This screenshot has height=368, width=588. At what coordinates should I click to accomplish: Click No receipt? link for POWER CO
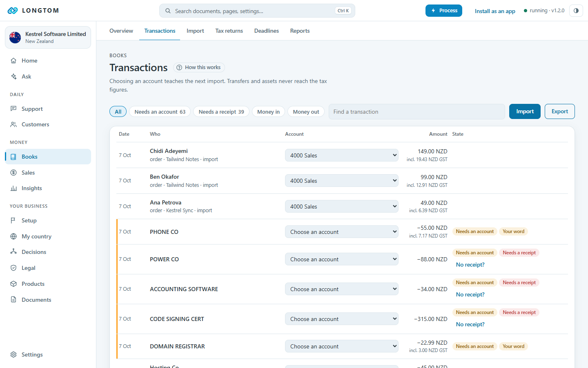click(x=470, y=265)
